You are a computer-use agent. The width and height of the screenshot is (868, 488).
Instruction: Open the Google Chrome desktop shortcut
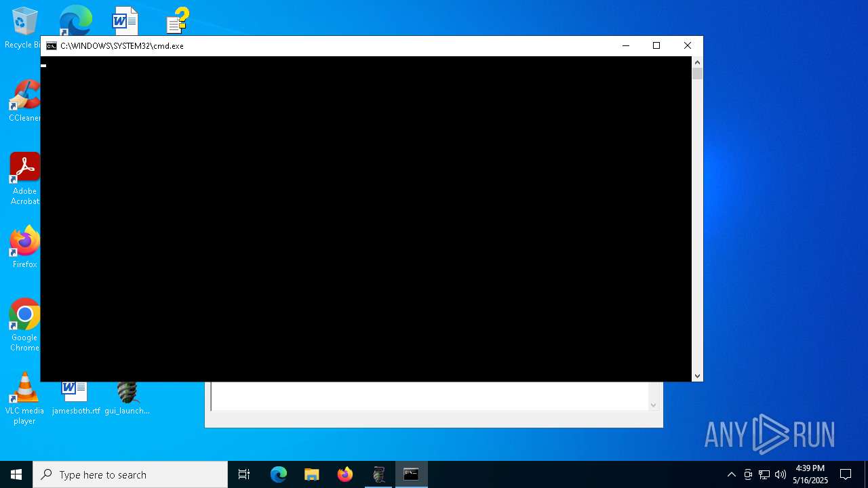click(24, 325)
